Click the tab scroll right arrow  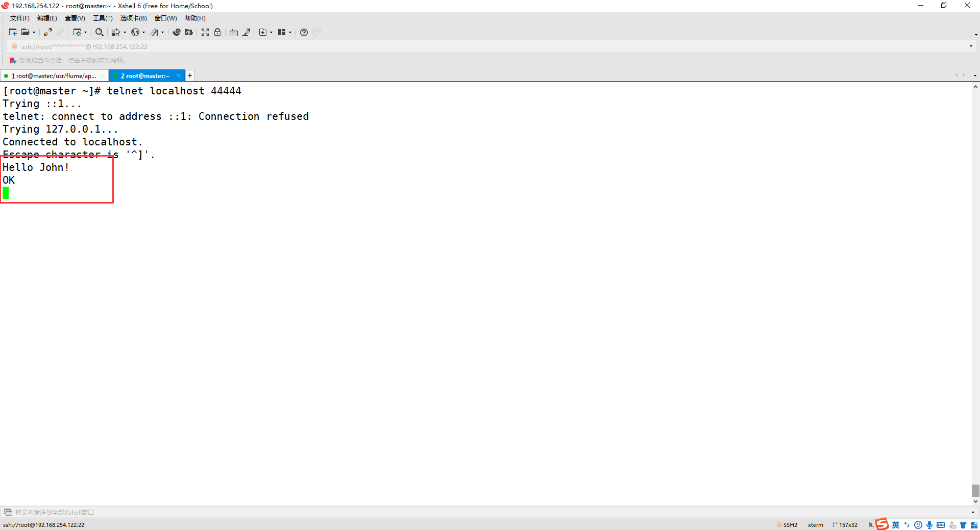coord(964,75)
